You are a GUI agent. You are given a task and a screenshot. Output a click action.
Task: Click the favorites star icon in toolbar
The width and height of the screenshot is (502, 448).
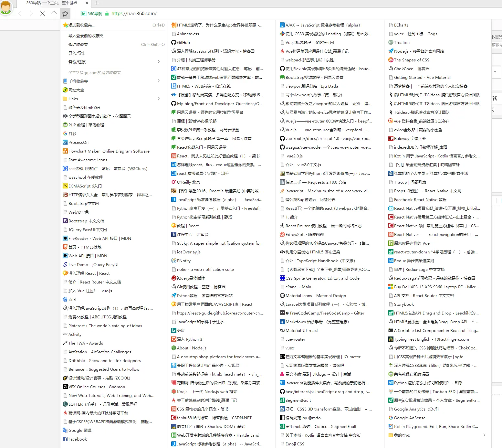click(x=65, y=14)
